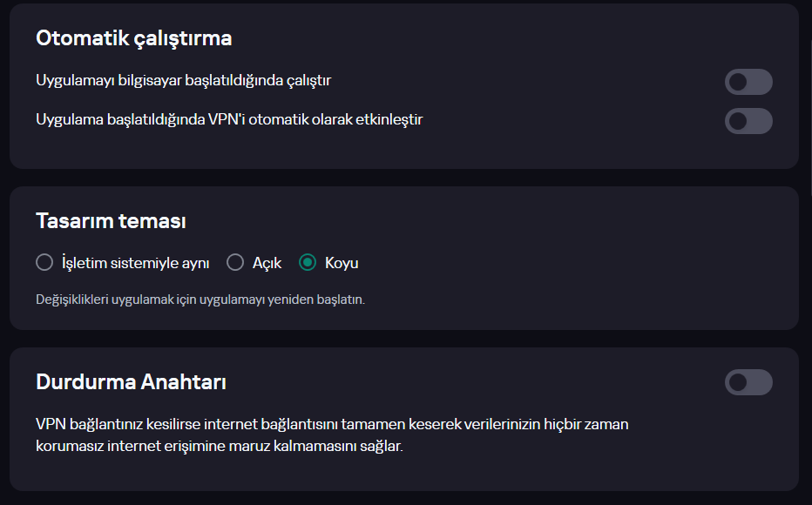Screen dimensions: 812x505
Task: Click the description line starting with "korumasız internet"
Action: coord(220,447)
